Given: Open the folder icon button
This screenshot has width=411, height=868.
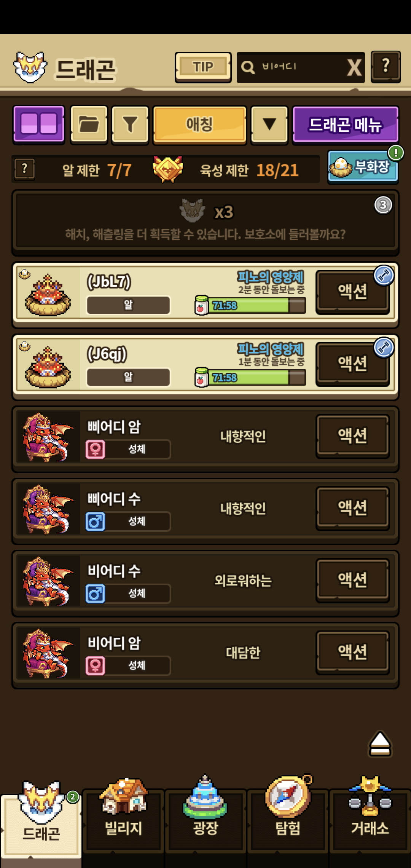Looking at the screenshot, I should [89, 124].
